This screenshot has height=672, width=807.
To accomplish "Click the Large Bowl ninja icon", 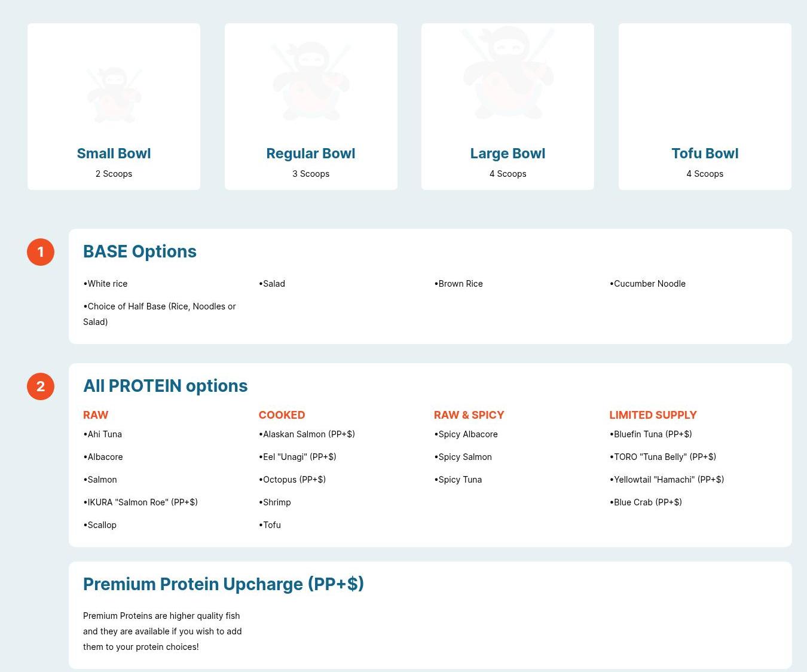I will click(508, 73).
